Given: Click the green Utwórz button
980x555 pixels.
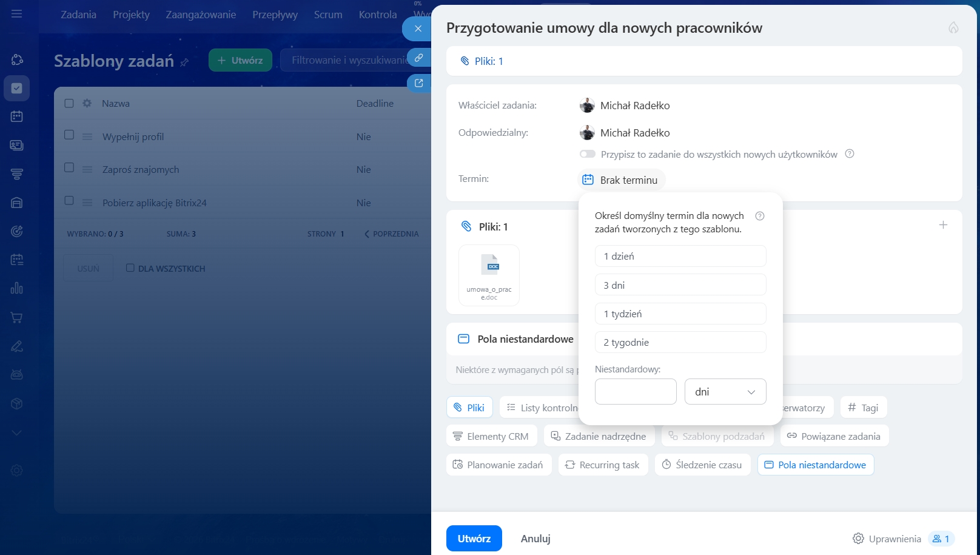Looking at the screenshot, I should tap(240, 60).
